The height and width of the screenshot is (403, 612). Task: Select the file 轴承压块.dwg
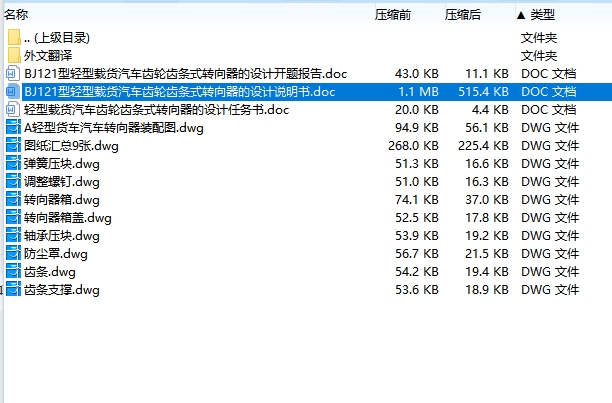[x=62, y=235]
